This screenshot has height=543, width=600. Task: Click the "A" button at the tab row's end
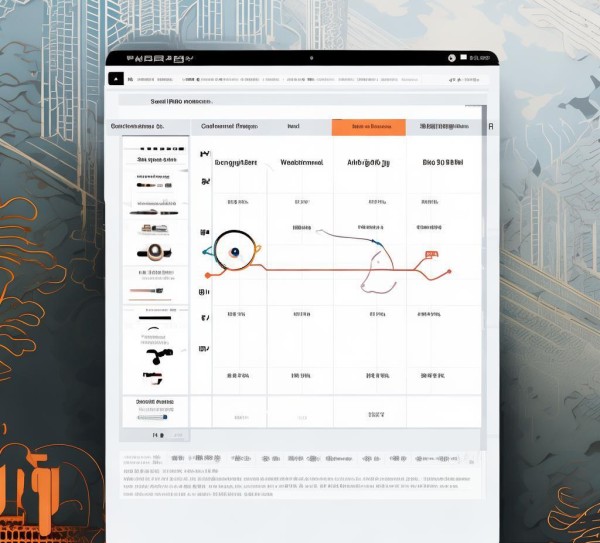490,128
